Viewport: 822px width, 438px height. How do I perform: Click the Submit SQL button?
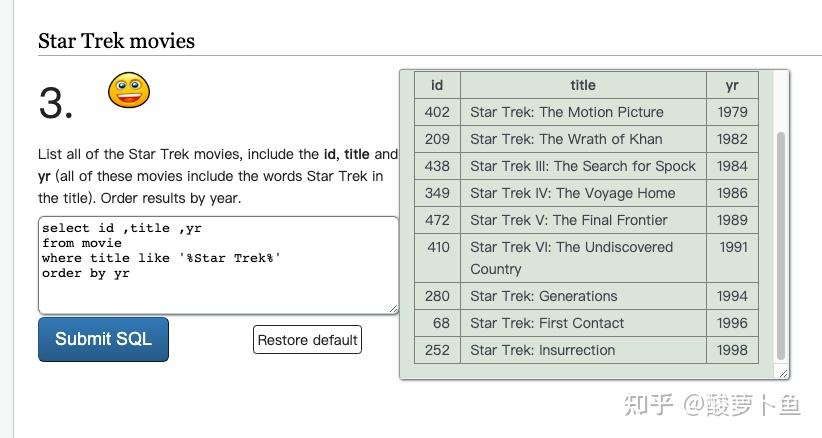[x=103, y=339]
